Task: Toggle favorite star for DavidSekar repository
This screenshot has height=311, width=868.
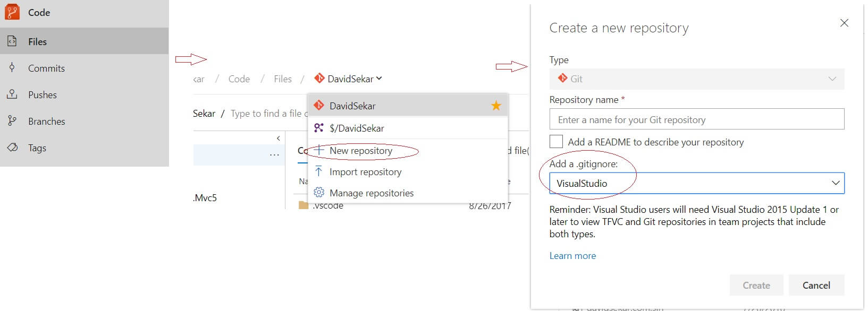Action: (x=496, y=106)
